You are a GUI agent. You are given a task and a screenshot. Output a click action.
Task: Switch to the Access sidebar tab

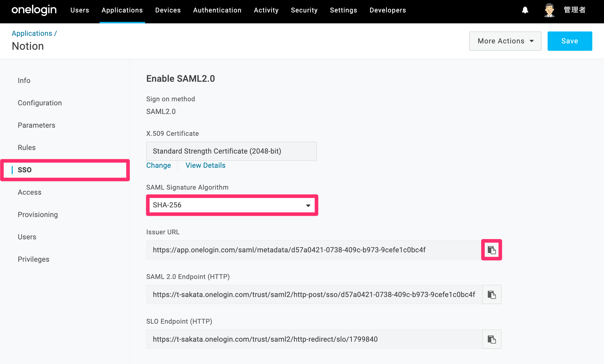pyautogui.click(x=29, y=192)
